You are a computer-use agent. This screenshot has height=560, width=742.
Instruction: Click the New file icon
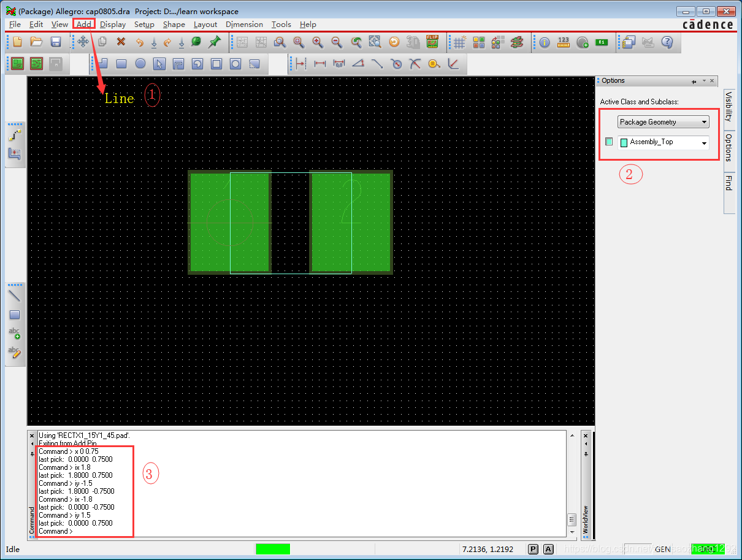click(17, 42)
